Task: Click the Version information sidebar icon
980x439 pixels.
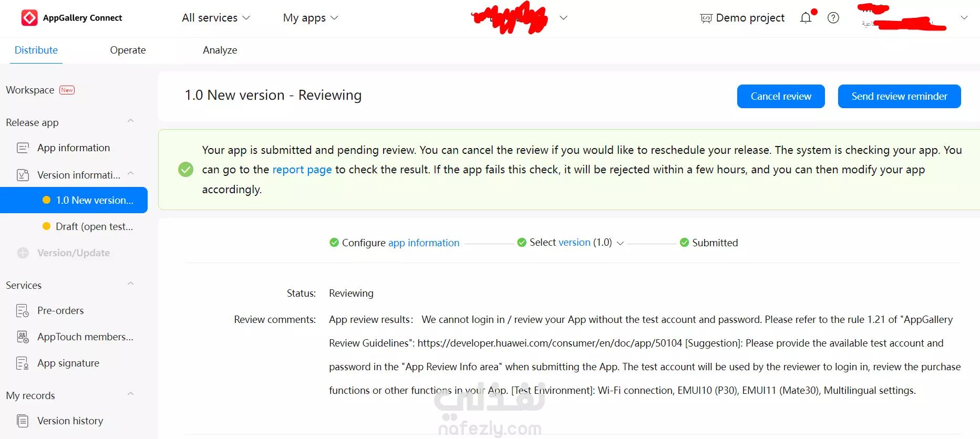Action: [x=23, y=175]
